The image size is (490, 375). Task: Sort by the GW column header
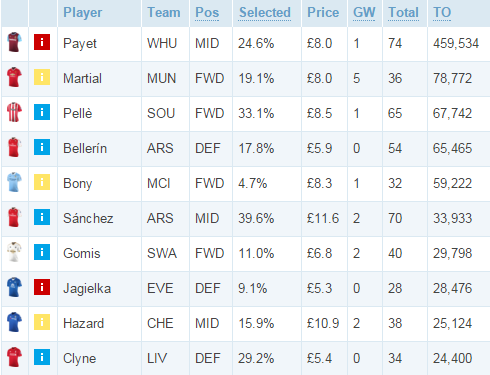pyautogui.click(x=364, y=13)
